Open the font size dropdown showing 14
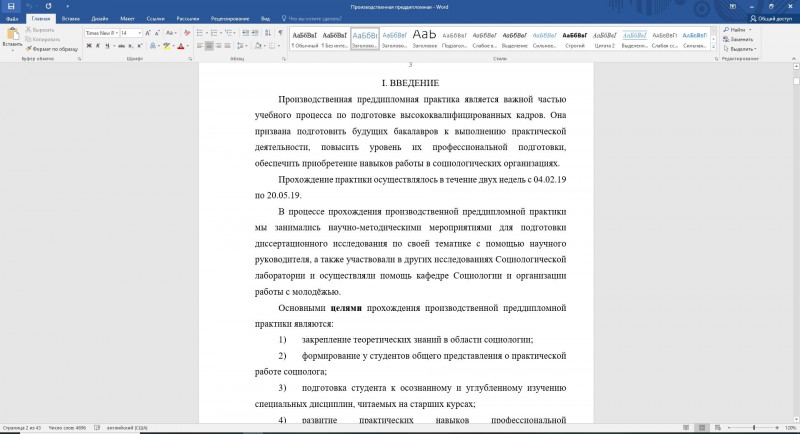Image resolution: width=800 pixels, height=434 pixels. click(140, 33)
